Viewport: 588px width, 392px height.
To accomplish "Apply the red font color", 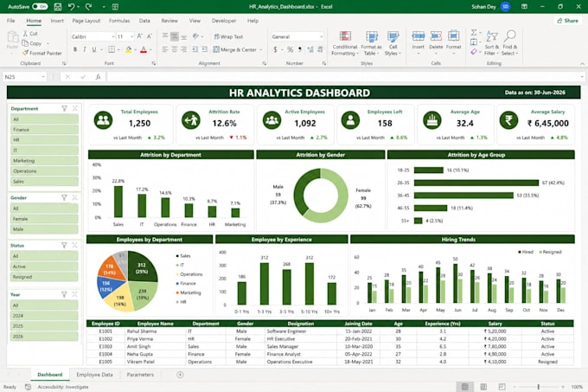I will coord(144,49).
